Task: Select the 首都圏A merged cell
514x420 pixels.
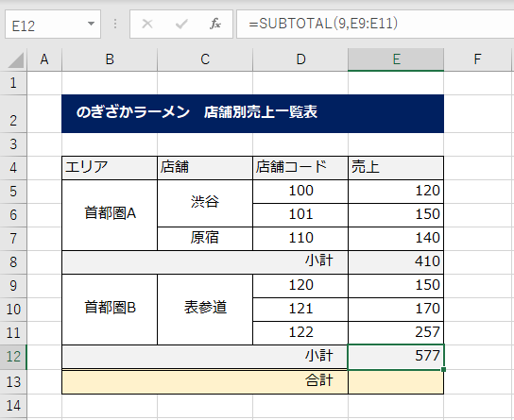Action: [x=110, y=215]
